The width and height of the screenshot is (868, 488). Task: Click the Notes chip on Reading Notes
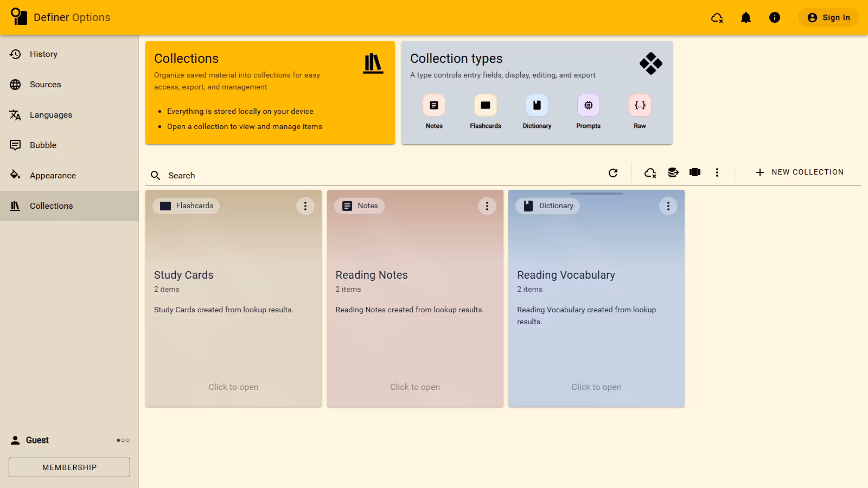pyautogui.click(x=360, y=206)
